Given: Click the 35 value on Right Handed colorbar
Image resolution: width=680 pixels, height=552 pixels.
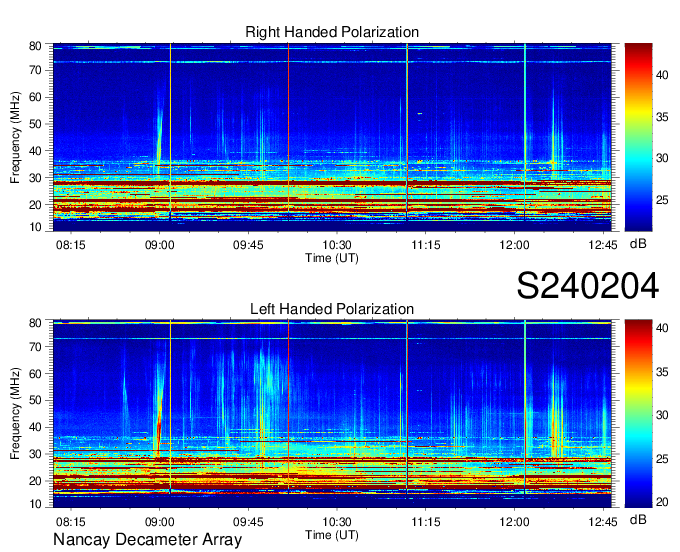Looking at the screenshot, I should tap(662, 117).
